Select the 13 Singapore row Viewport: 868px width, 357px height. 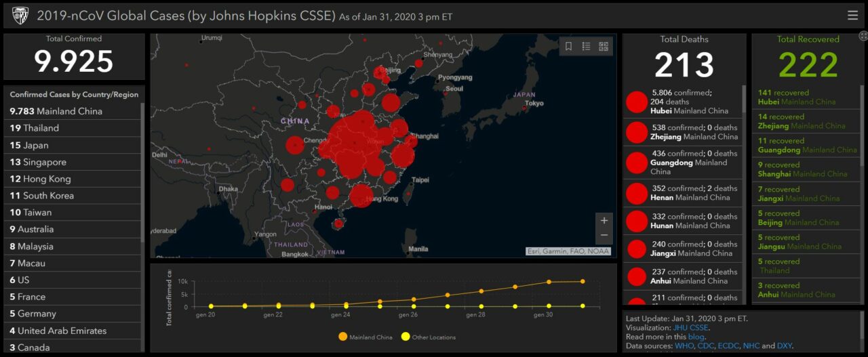pos(73,162)
